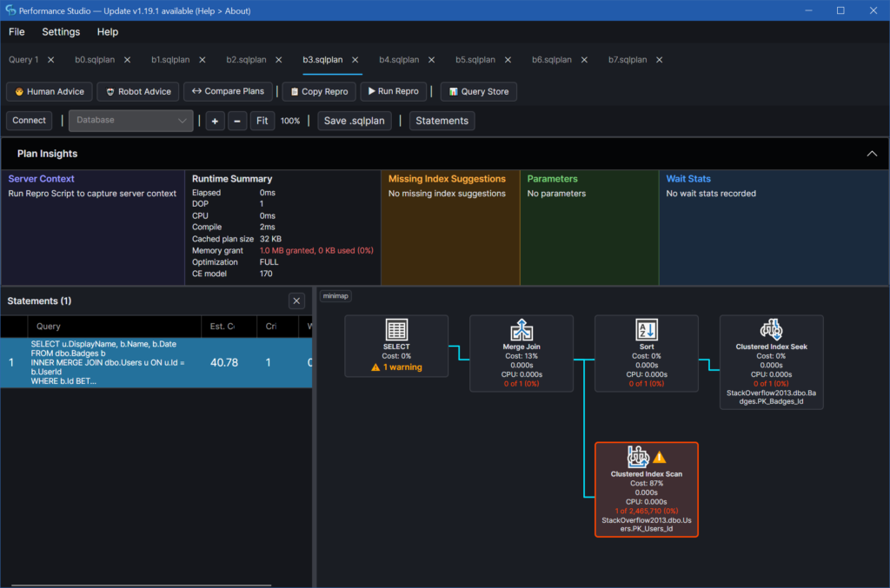This screenshot has height=588, width=890.
Task: Close the b2.sqlplan tab
Action: 279,60
